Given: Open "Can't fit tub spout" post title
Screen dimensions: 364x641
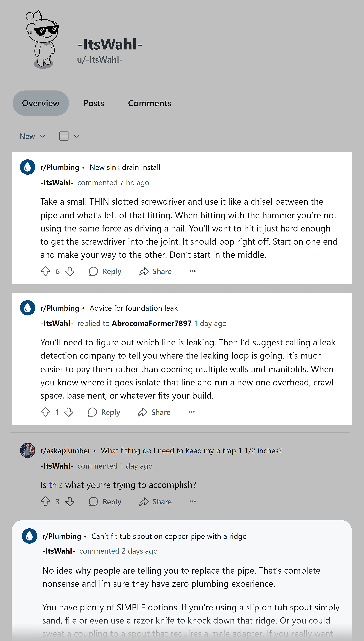Looking at the screenshot, I should [x=169, y=536].
